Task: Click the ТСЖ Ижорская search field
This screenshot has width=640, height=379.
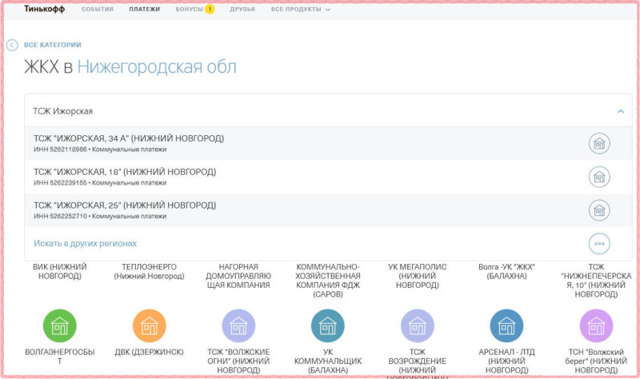Action: 328,111
